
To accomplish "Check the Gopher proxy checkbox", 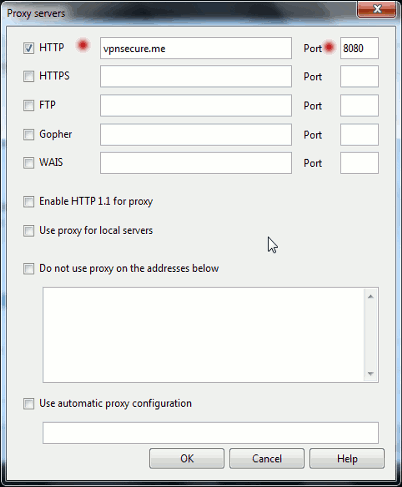I will tap(29, 135).
